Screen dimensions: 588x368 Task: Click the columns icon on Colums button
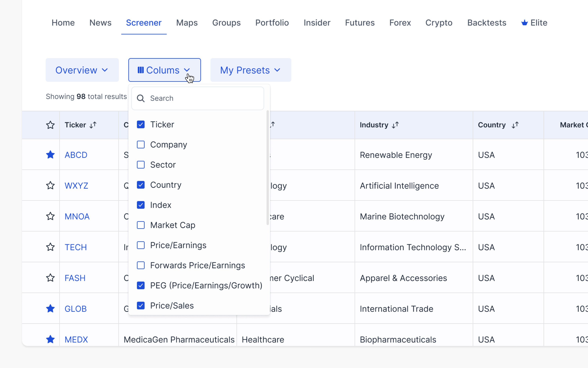point(141,70)
